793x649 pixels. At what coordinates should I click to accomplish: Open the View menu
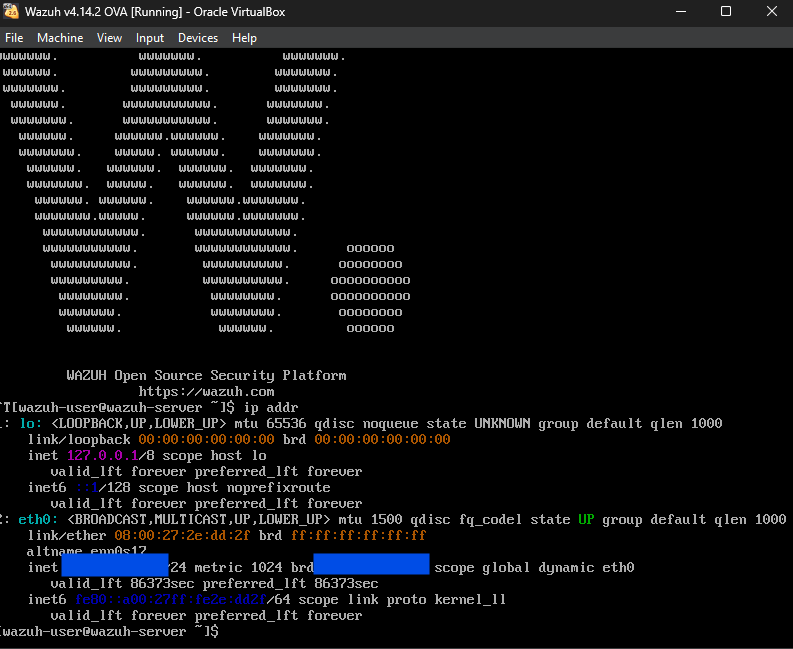109,38
